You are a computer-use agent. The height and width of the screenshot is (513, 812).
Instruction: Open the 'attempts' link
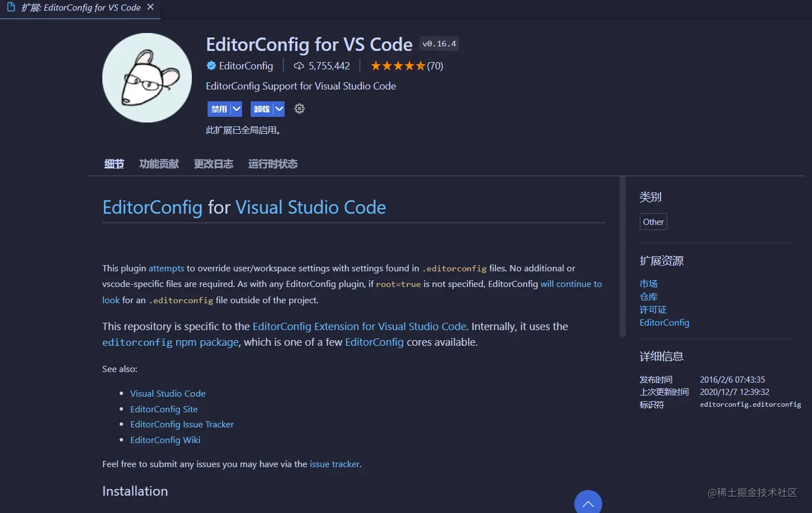click(x=166, y=269)
